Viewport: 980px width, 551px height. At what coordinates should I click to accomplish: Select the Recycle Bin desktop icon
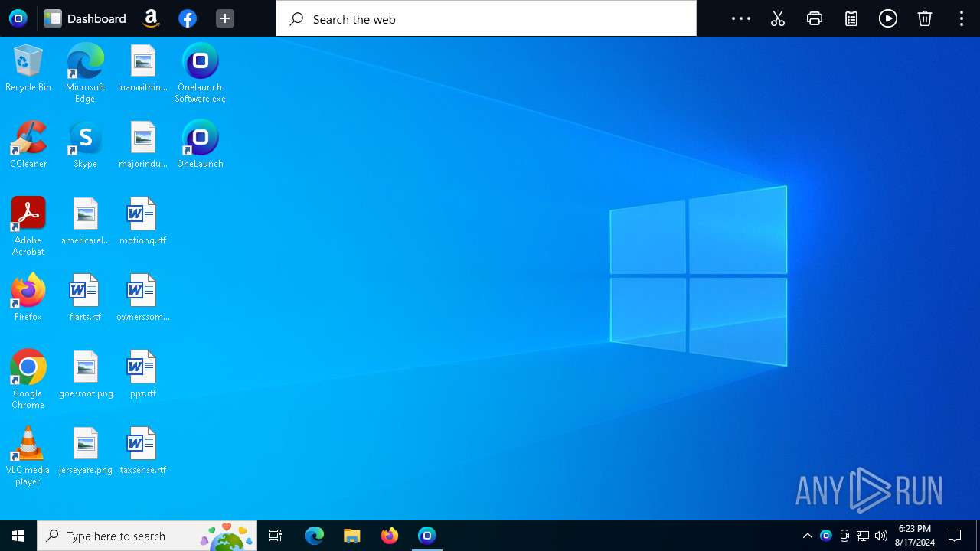[x=28, y=68]
